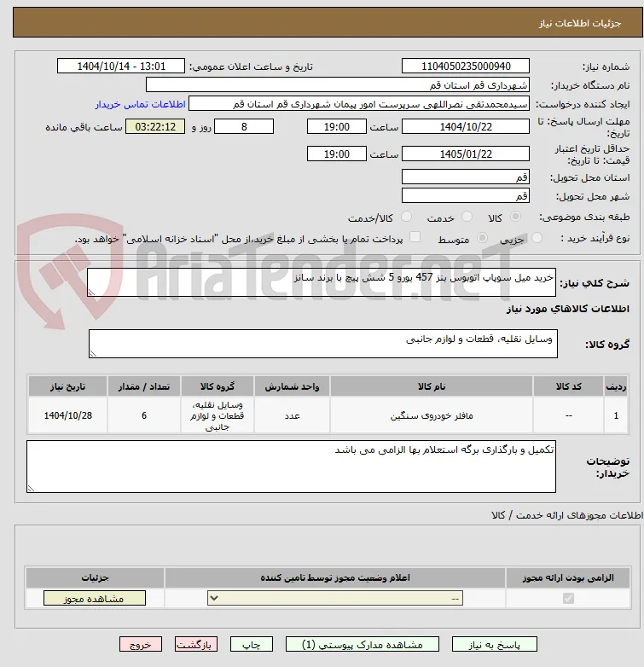Open مشاهده مجوز details button
Image resolution: width=644 pixels, height=667 pixels.
[95, 598]
